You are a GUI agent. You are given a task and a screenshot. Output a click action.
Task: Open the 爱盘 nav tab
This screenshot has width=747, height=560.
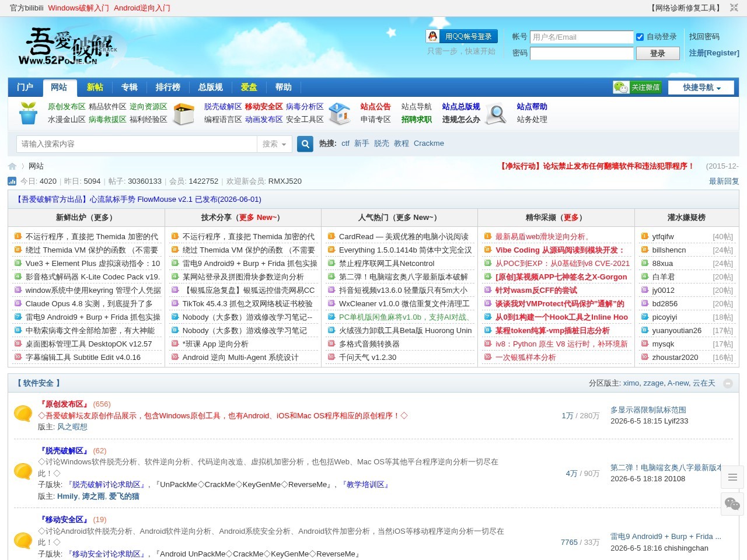pyautogui.click(x=249, y=87)
